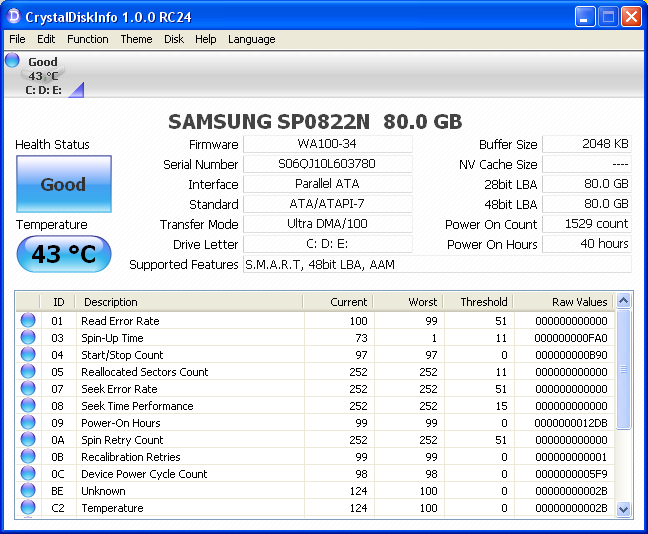The image size is (648, 534).
Task: Click the Power On Count value 1529 count
Action: click(x=587, y=224)
